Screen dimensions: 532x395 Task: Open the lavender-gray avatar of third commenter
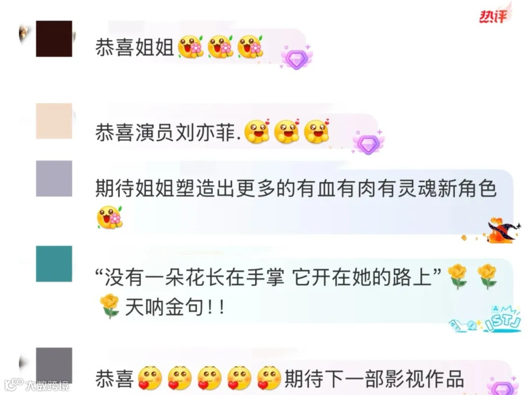tap(54, 178)
